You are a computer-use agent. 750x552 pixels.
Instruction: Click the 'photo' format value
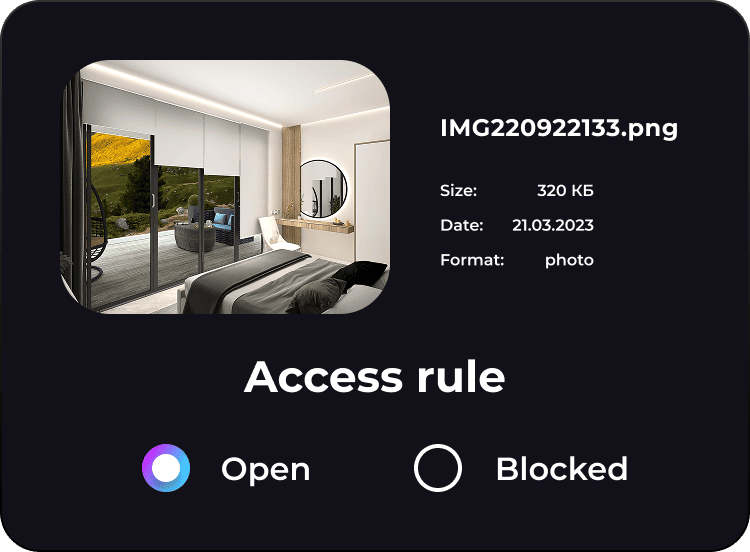pyautogui.click(x=569, y=261)
